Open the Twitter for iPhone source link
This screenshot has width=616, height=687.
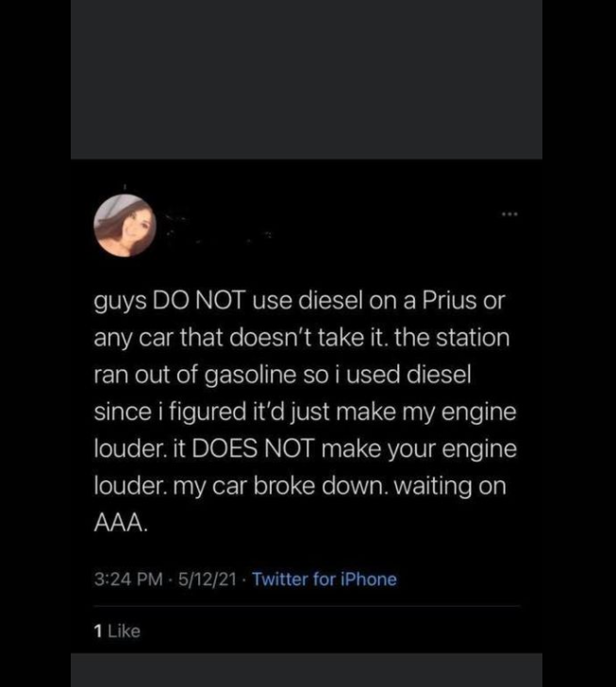click(x=325, y=578)
